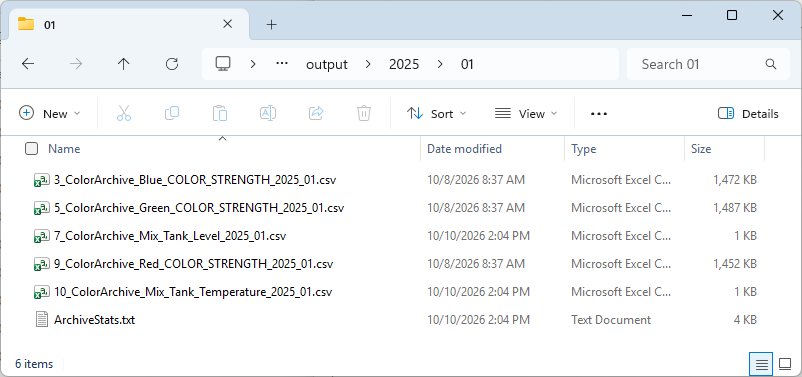802x377 pixels.
Task: Click the Search 01 field
Action: pyautogui.click(x=708, y=64)
